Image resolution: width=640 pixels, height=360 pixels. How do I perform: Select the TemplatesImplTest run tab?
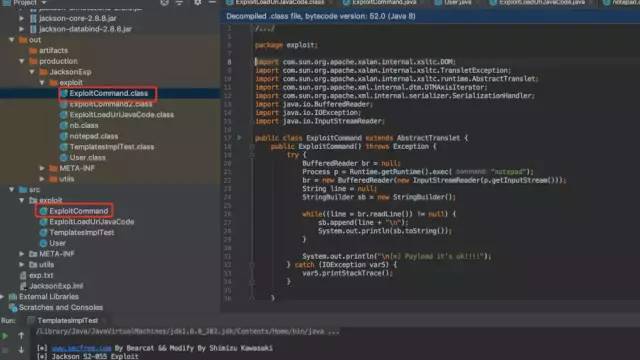tap(67, 321)
